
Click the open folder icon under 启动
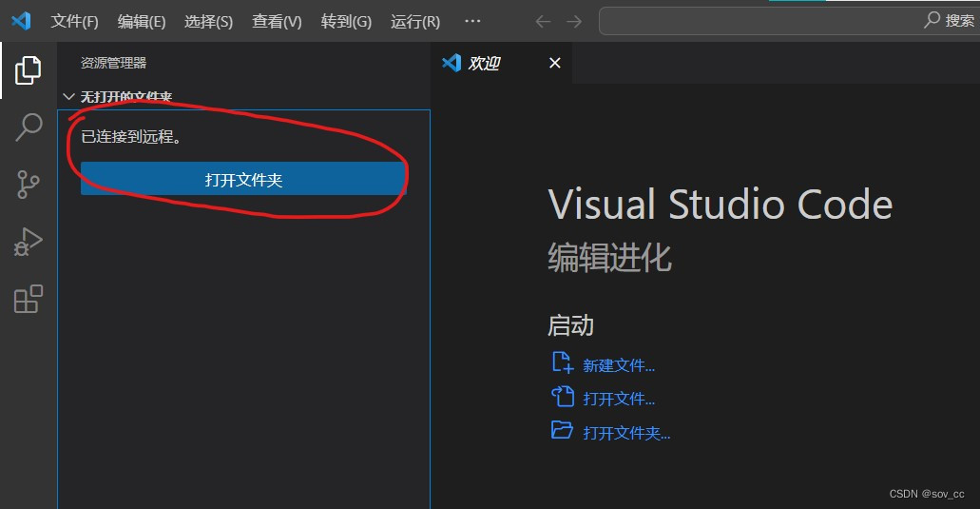pos(562,430)
